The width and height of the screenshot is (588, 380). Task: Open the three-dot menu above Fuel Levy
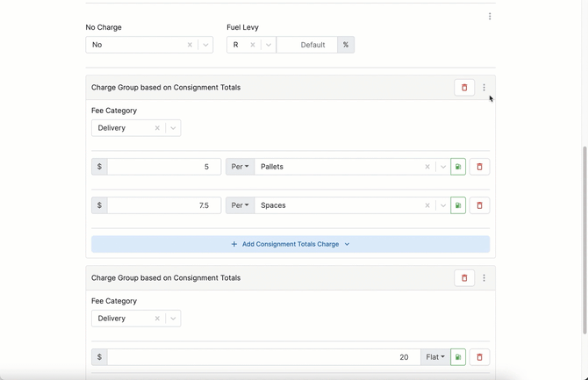[x=490, y=16]
